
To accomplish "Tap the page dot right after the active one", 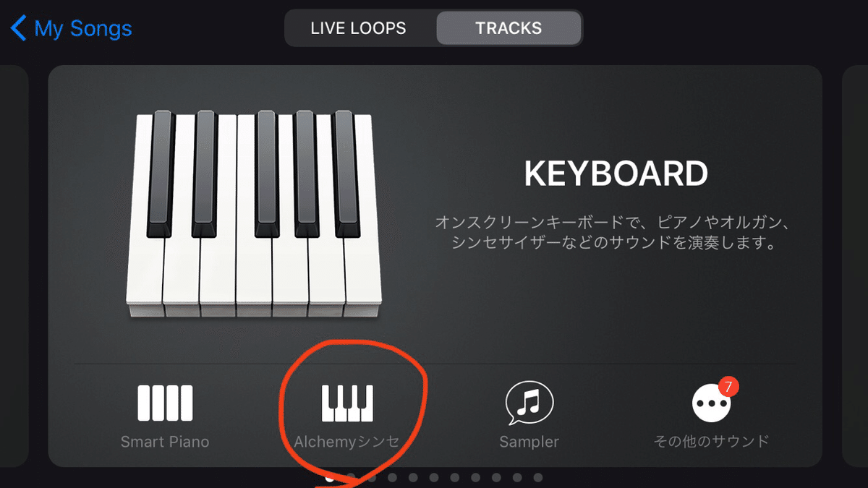I will tap(351, 478).
